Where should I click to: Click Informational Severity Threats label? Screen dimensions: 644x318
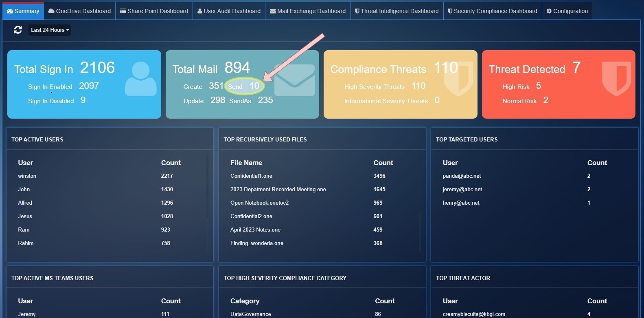(386, 101)
